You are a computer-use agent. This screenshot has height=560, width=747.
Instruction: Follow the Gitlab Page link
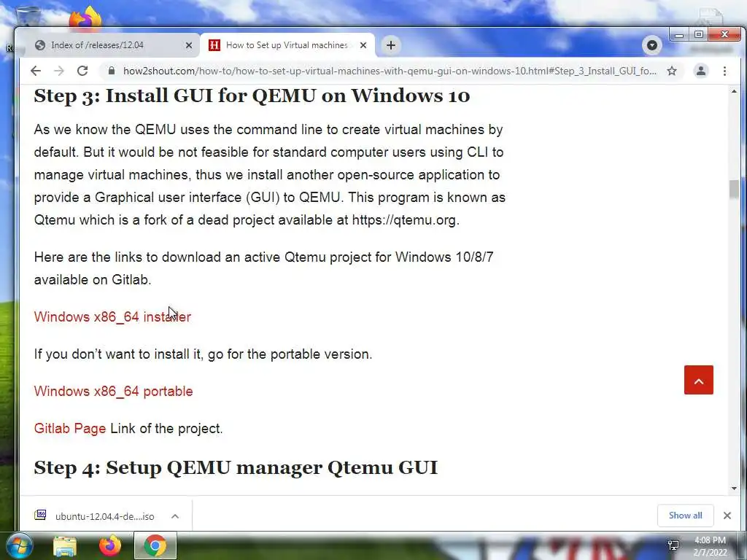[70, 428]
